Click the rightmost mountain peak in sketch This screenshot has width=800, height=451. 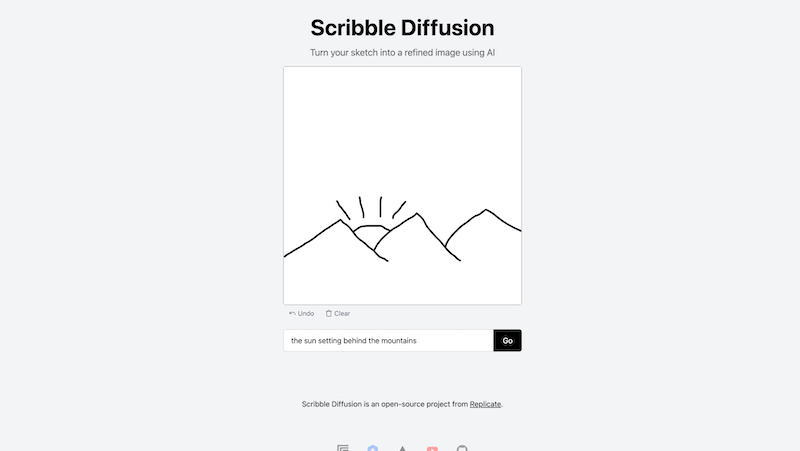point(486,211)
